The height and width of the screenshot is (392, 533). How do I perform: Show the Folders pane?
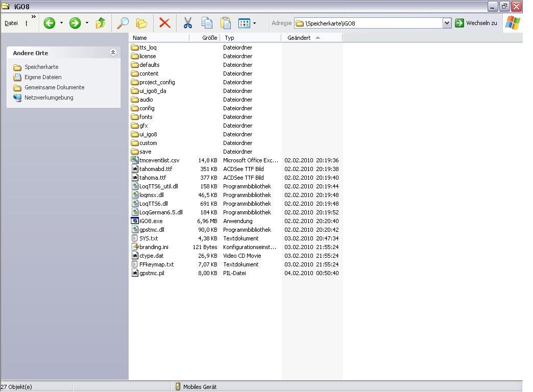(x=142, y=23)
